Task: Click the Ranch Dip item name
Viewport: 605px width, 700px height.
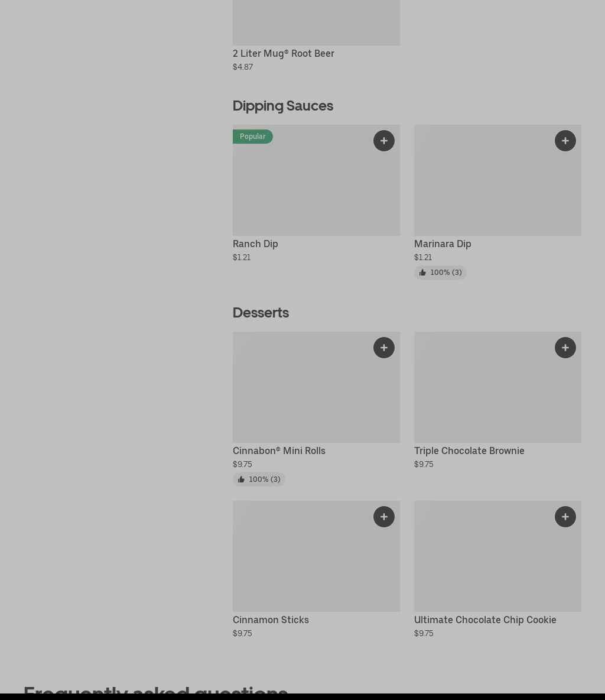Action: (255, 244)
